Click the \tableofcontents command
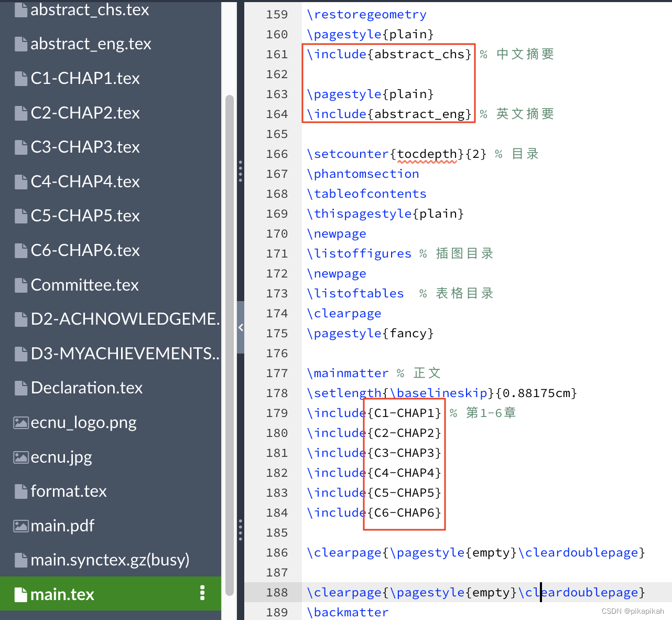This screenshot has width=672, height=620. [x=366, y=194]
